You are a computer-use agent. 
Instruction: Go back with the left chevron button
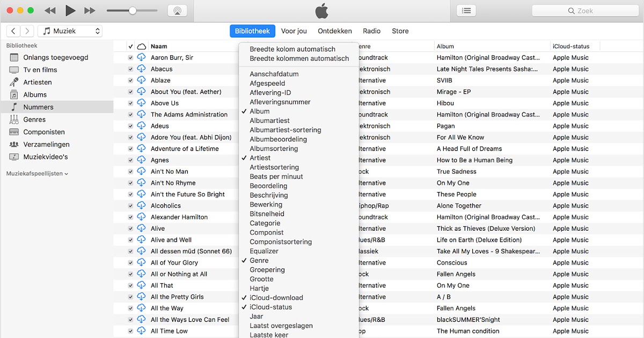click(x=13, y=31)
